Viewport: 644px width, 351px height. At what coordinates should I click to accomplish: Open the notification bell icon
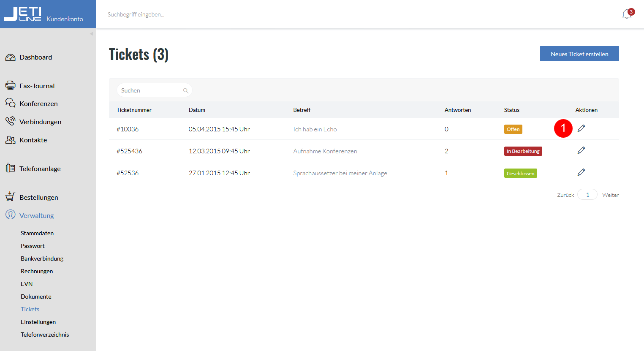[627, 14]
